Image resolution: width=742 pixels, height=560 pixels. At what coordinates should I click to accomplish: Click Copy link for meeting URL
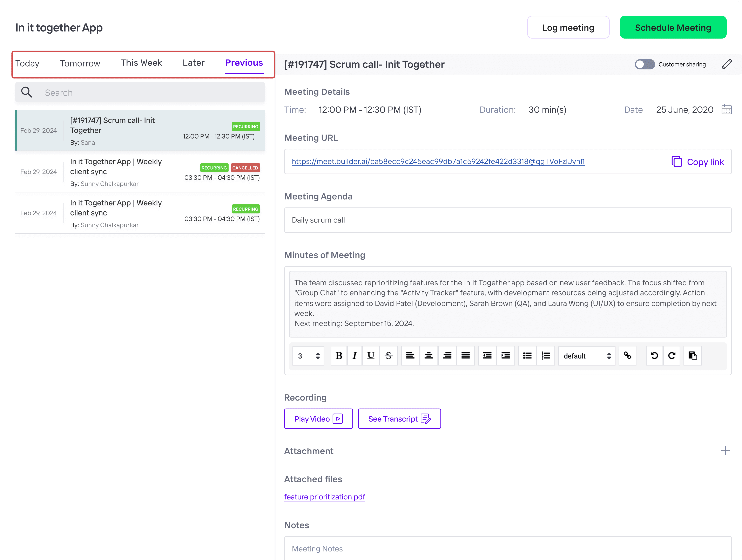tap(698, 162)
